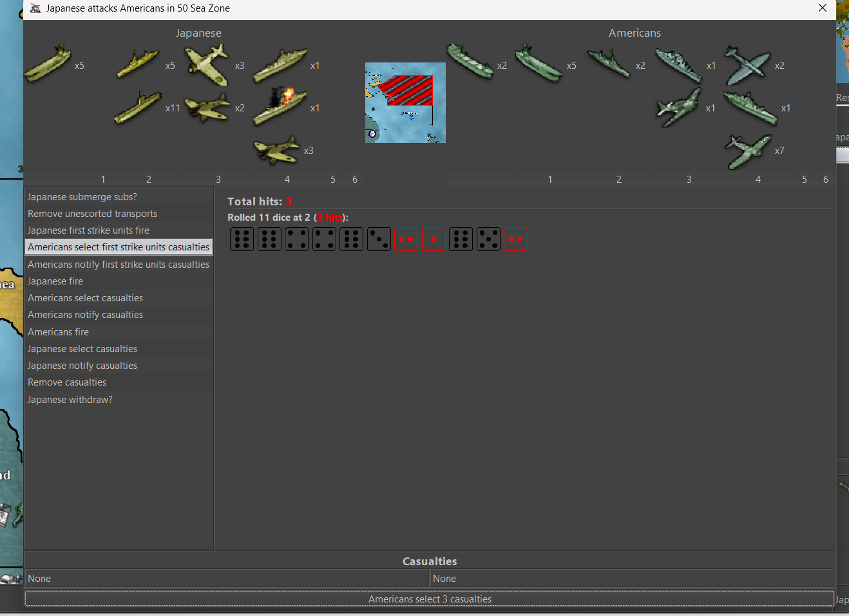The height and width of the screenshot is (616, 849).
Task: Select 'Japanese withdraw?' step in list
Action: 70,400
